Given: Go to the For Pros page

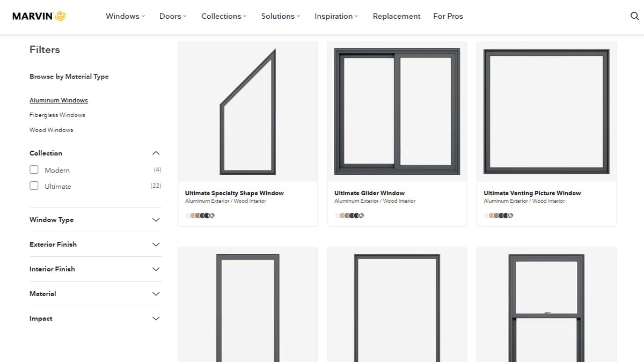Looking at the screenshot, I should [448, 16].
